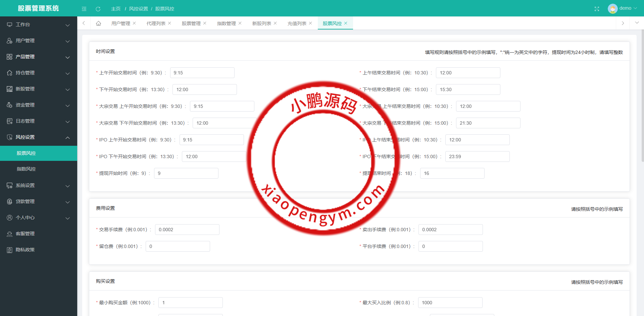Image resolution: width=644 pixels, height=316 pixels.
Task: Select 指数风控 in the sidebar
Action: pos(26,169)
